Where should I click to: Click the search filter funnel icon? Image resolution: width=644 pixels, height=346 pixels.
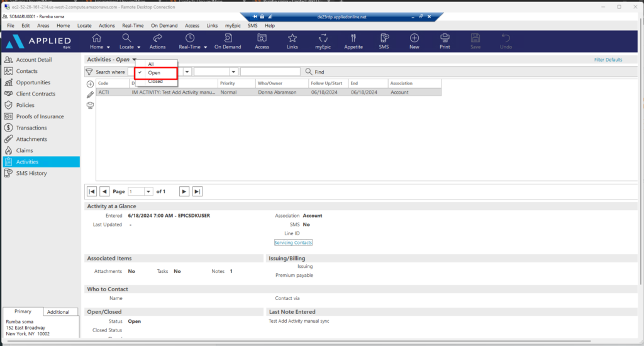coord(89,72)
